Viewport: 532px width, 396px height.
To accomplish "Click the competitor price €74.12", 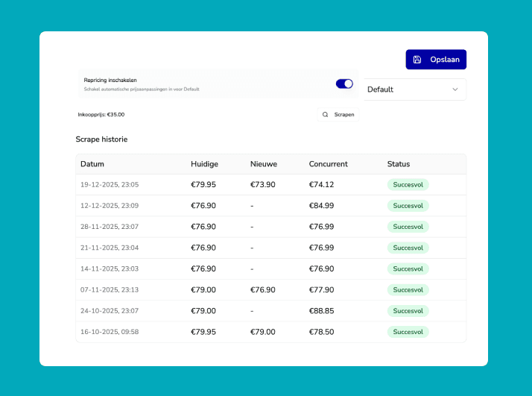I will pos(321,185).
